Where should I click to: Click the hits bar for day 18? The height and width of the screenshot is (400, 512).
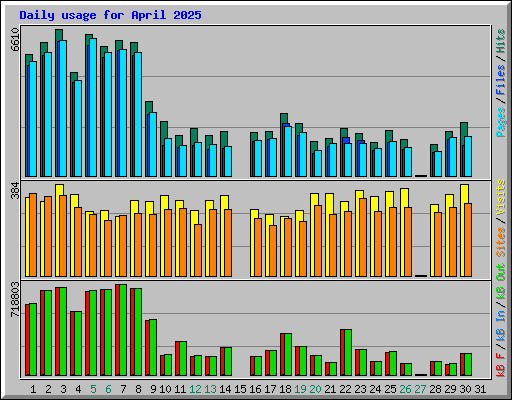click(284, 118)
